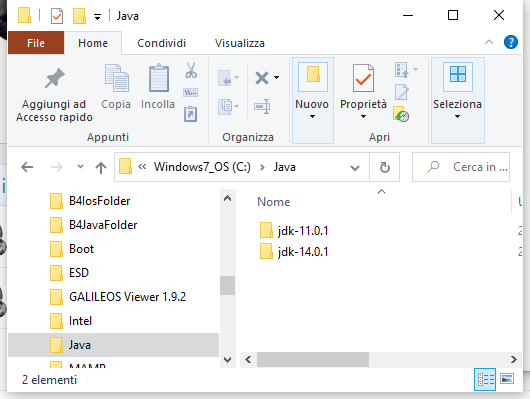Open the Seleziona dropdown arrow
The height and width of the screenshot is (399, 530).
(457, 117)
